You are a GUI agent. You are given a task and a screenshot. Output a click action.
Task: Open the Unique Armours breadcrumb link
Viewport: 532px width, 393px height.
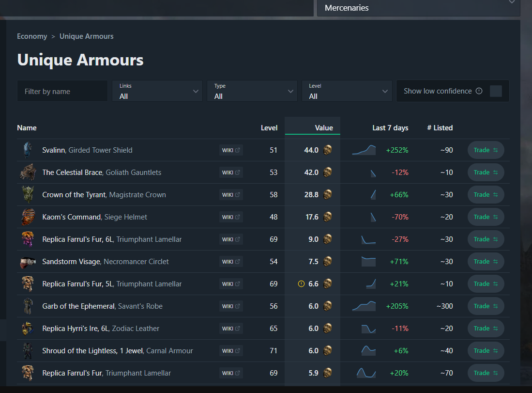[x=87, y=36]
